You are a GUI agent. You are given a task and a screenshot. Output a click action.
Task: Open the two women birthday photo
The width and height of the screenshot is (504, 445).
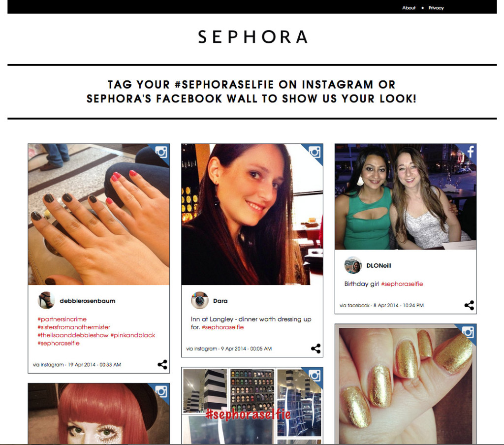(406, 197)
